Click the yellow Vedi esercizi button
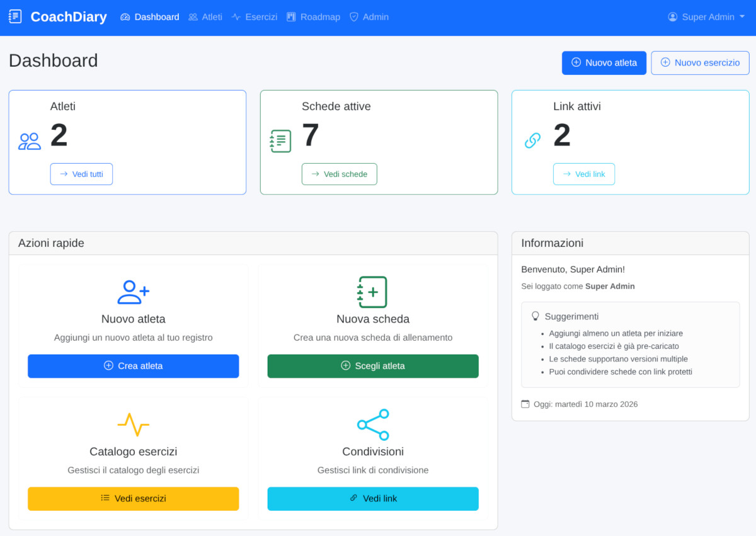 tap(133, 498)
